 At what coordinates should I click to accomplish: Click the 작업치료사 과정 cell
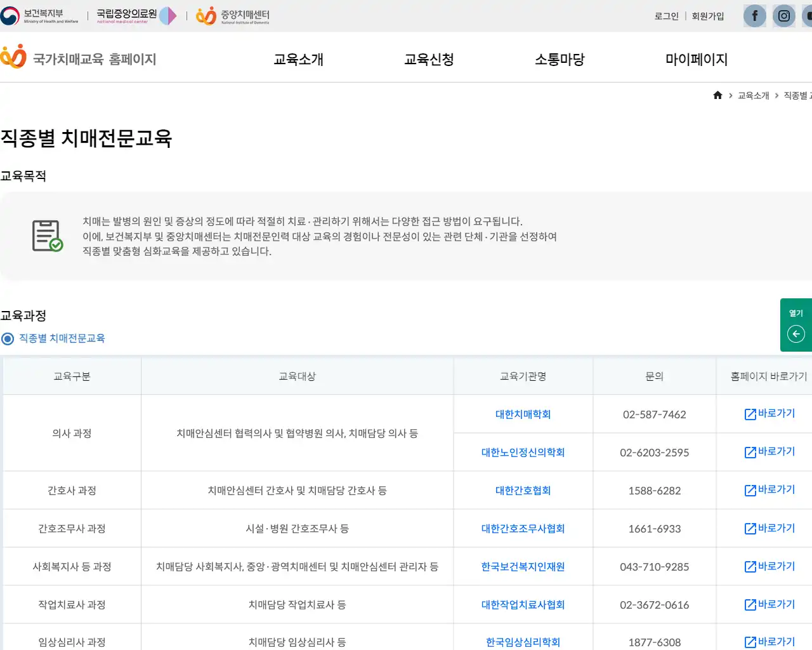click(x=72, y=605)
